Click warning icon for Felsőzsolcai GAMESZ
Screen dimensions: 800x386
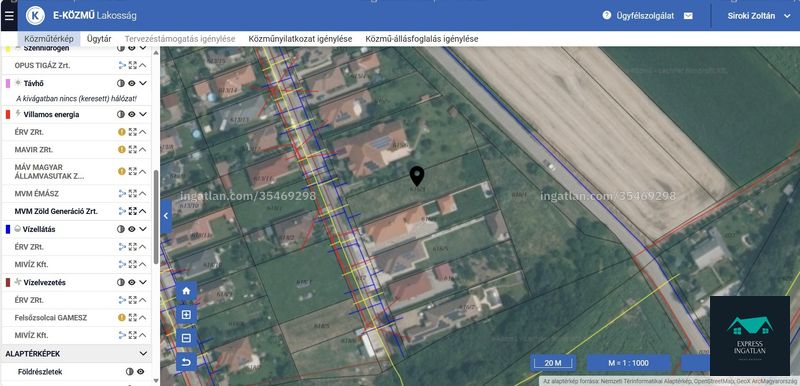(x=122, y=318)
